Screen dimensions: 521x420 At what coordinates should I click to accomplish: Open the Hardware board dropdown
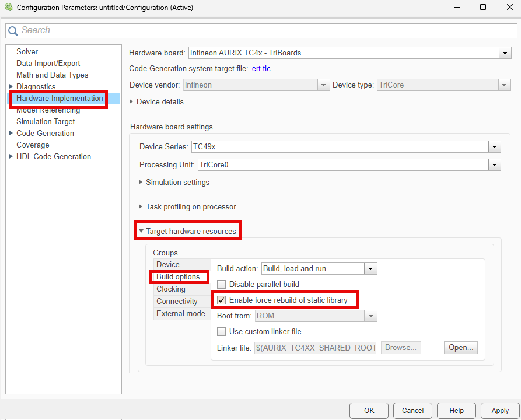tap(505, 52)
